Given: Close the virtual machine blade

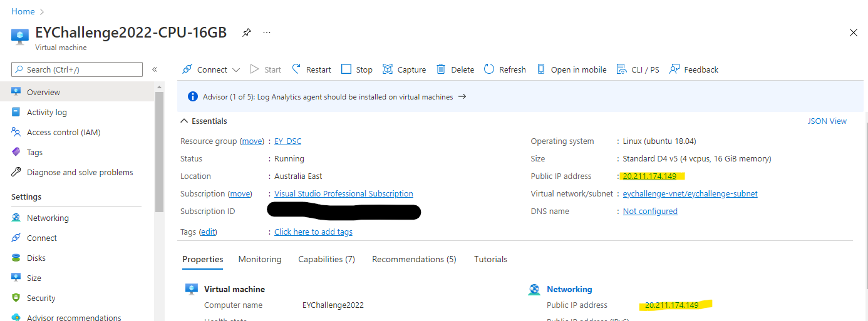Looking at the screenshot, I should [853, 33].
